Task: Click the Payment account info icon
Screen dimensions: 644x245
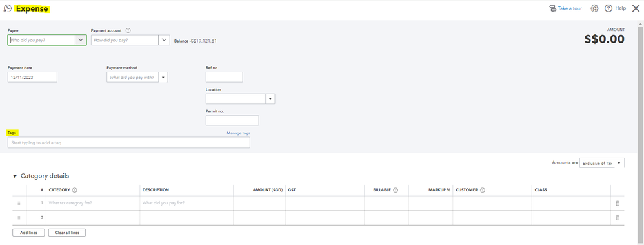Action: [128, 30]
